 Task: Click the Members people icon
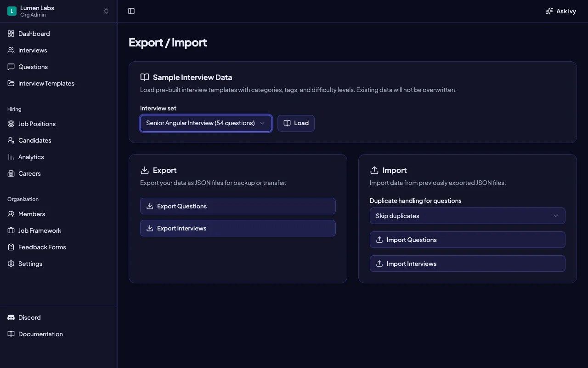click(x=11, y=214)
